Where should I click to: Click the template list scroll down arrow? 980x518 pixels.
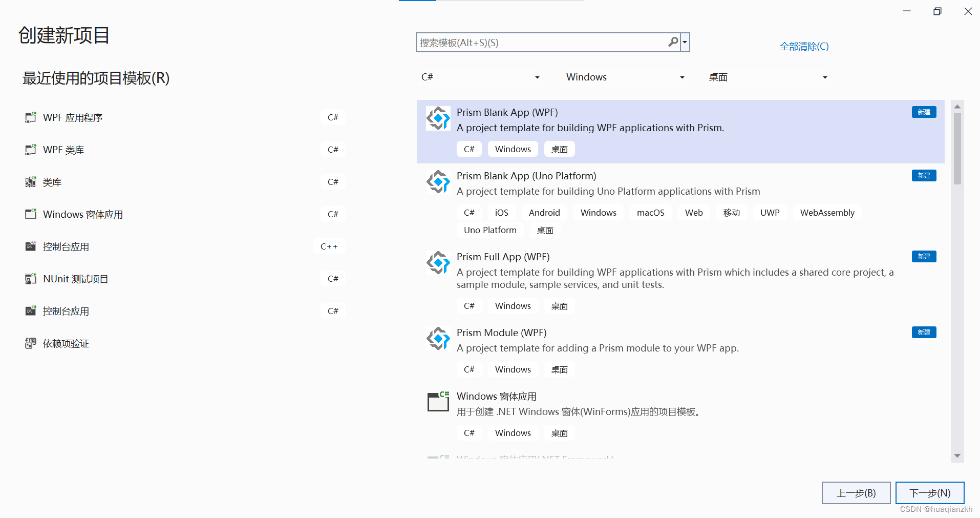957,456
